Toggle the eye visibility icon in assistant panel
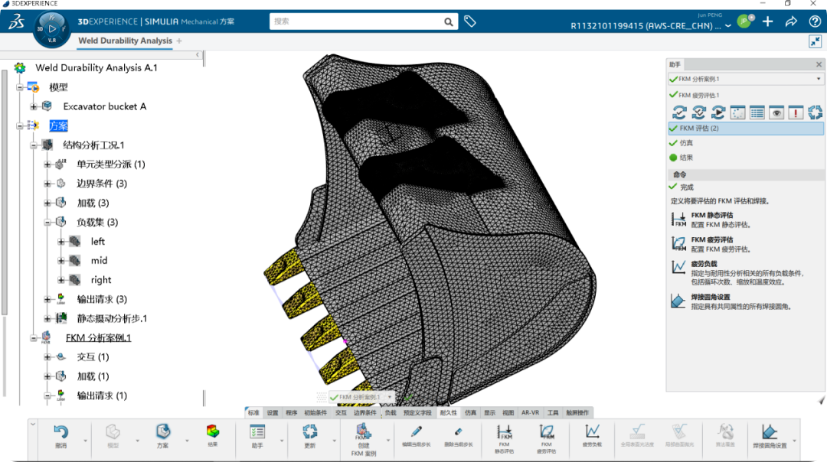828x467 pixels. point(776,112)
